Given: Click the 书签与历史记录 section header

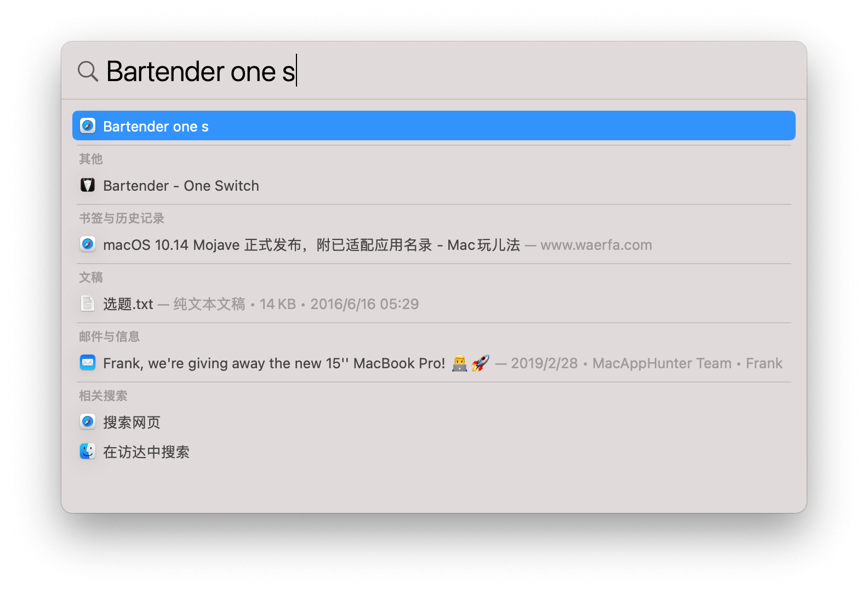Looking at the screenshot, I should [x=122, y=218].
